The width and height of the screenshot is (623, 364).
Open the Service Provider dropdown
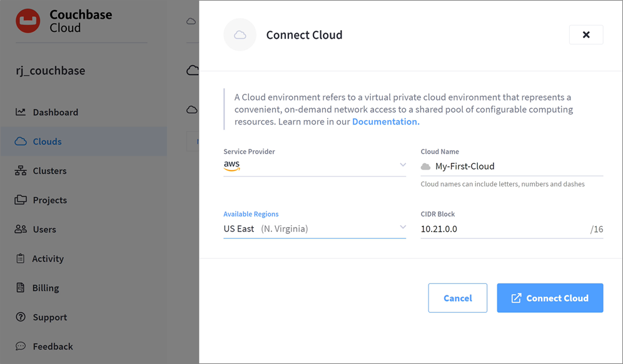(315, 165)
